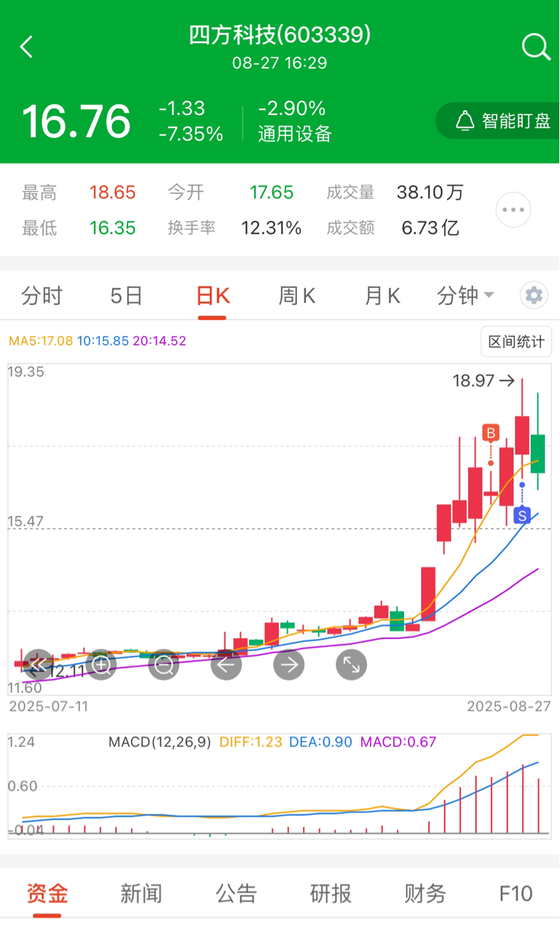Tap the 成交额 6.73亿 value
The width and height of the screenshot is (560, 927).
(x=430, y=228)
